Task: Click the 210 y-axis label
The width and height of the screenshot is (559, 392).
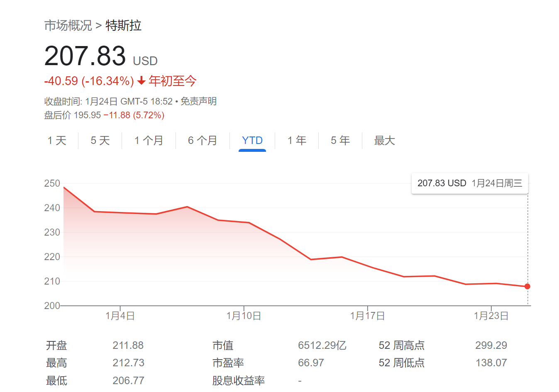Action: pyautogui.click(x=52, y=281)
